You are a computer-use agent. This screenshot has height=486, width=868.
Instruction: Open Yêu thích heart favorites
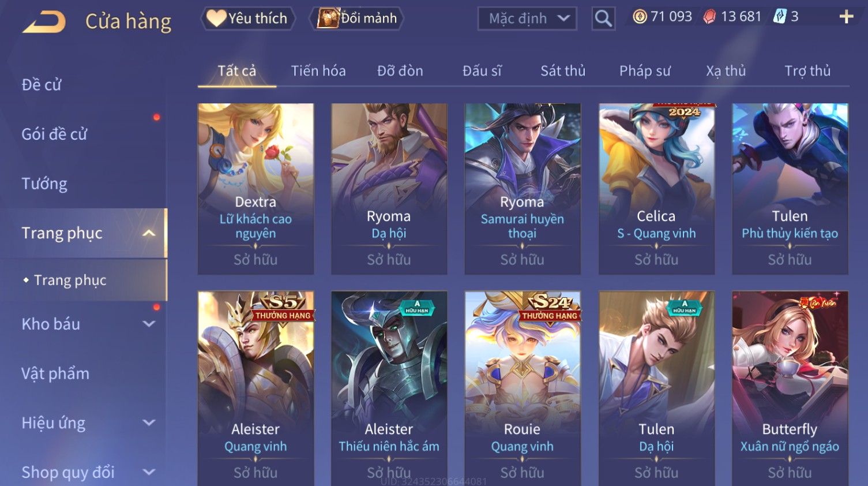click(248, 18)
